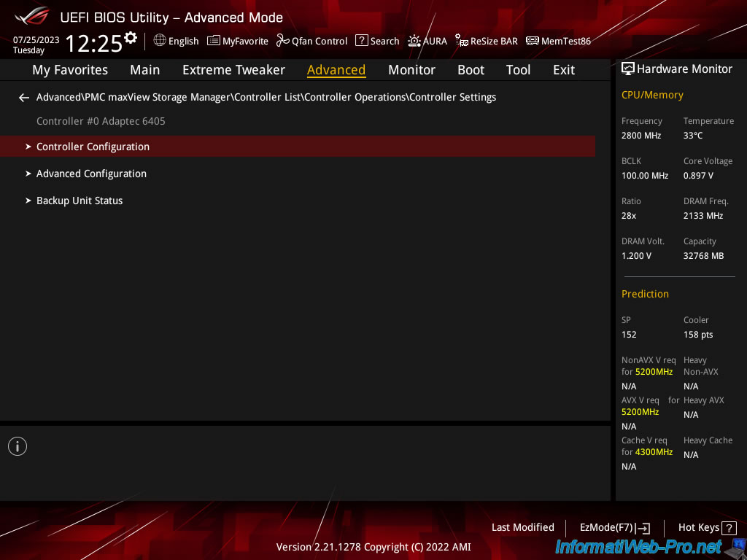Click the globe language icon
747x560 pixels.
160,41
